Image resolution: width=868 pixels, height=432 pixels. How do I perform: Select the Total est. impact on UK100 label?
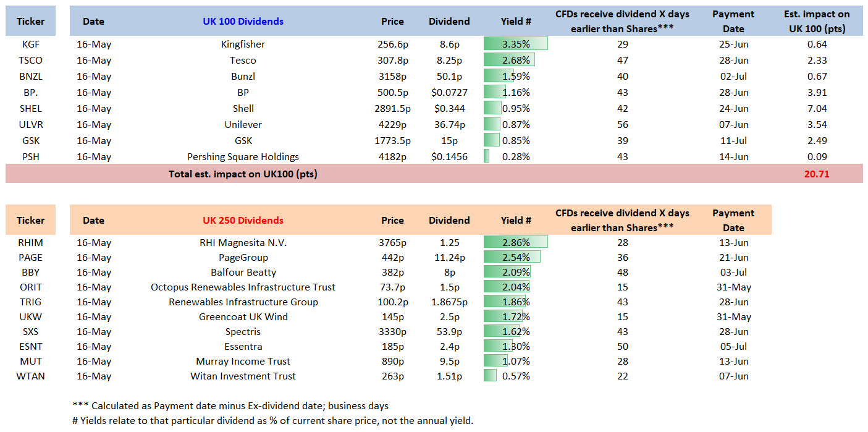coord(243,174)
